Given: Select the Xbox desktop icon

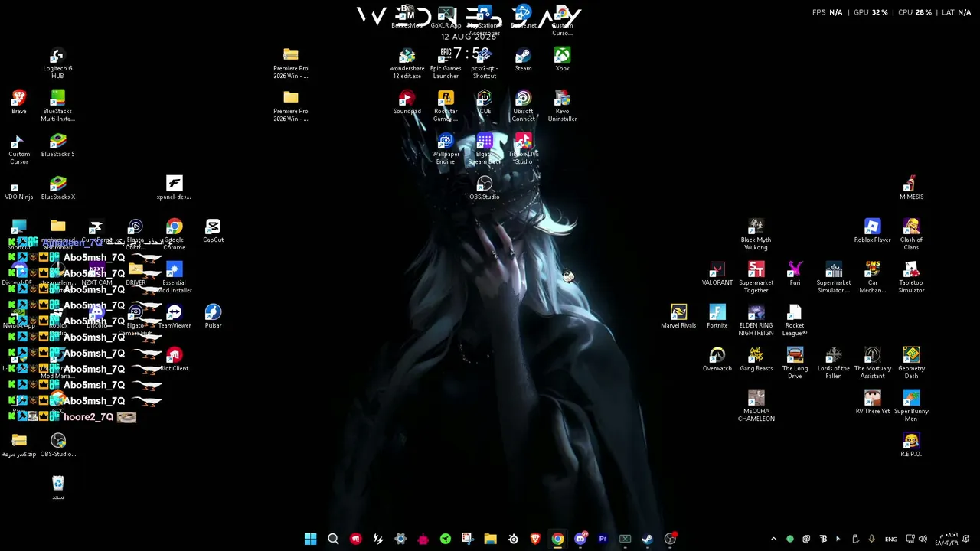Looking at the screenshot, I should (562, 60).
